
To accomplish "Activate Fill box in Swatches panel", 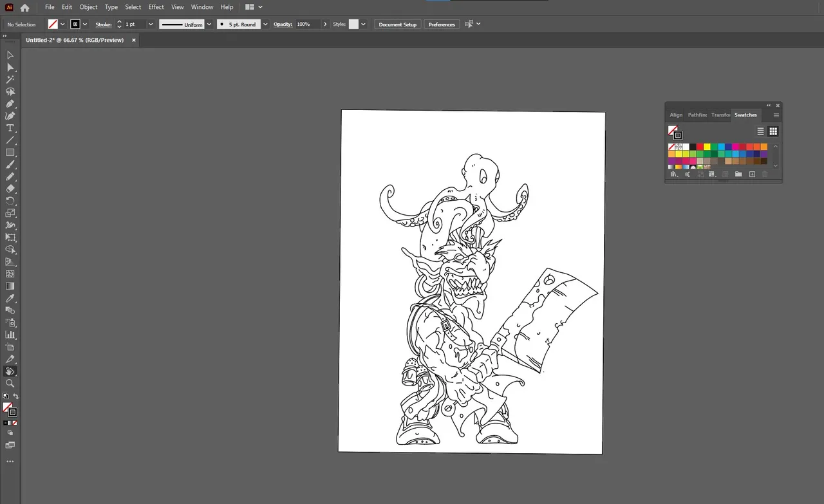I will pyautogui.click(x=672, y=130).
